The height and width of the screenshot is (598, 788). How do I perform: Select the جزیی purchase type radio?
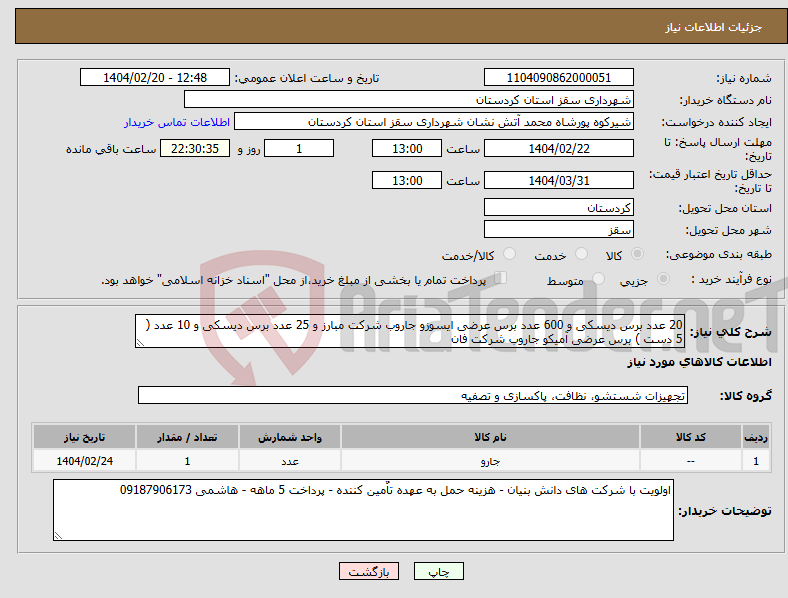(x=663, y=279)
